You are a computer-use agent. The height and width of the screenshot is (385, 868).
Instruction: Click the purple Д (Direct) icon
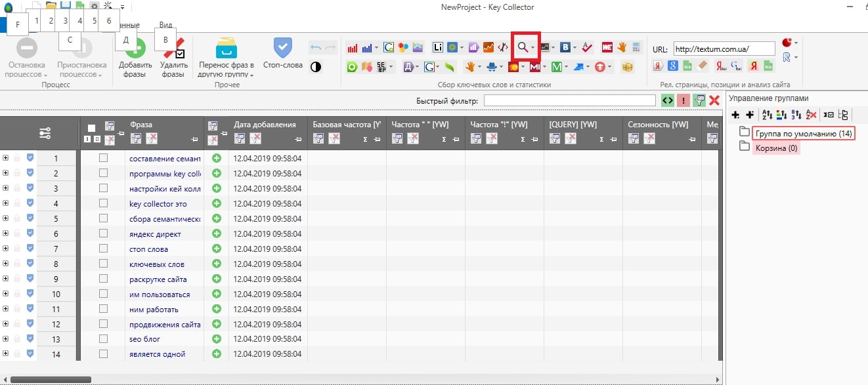(x=408, y=66)
